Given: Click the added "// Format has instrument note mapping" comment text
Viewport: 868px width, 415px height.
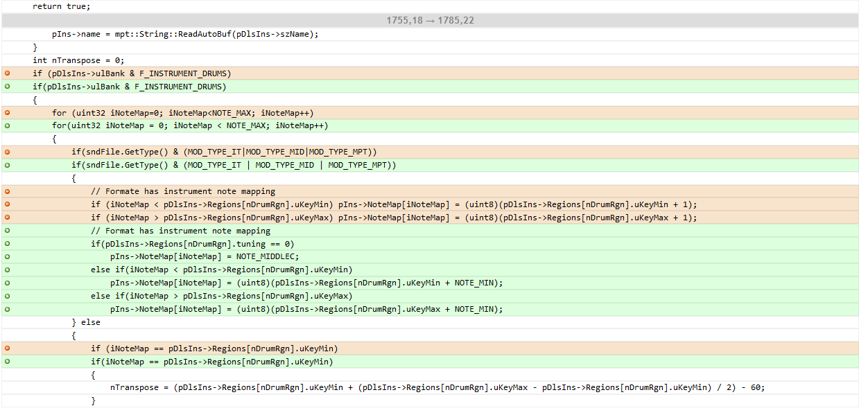Looking at the screenshot, I should pyautogui.click(x=181, y=231).
